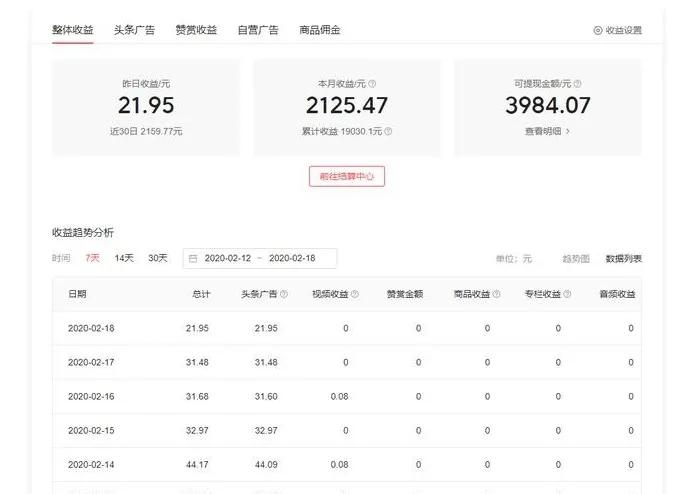This screenshot has height=494, width=685.
Task: Click 0.08 video income in 2020-02-14 row
Action: [339, 464]
